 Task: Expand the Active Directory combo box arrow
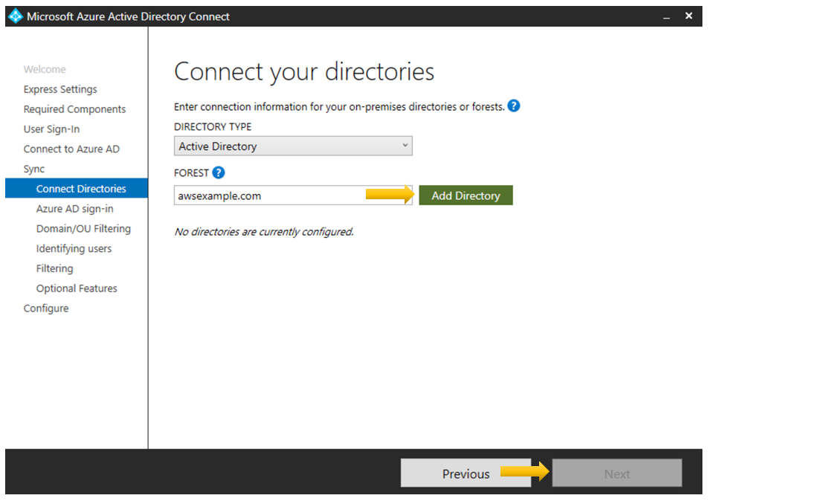[404, 146]
